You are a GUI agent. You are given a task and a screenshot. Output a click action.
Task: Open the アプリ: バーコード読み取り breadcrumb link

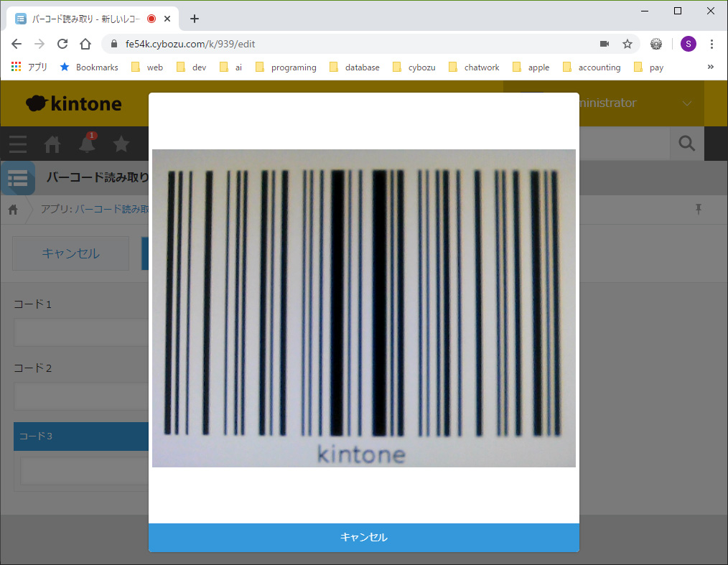coord(95,209)
